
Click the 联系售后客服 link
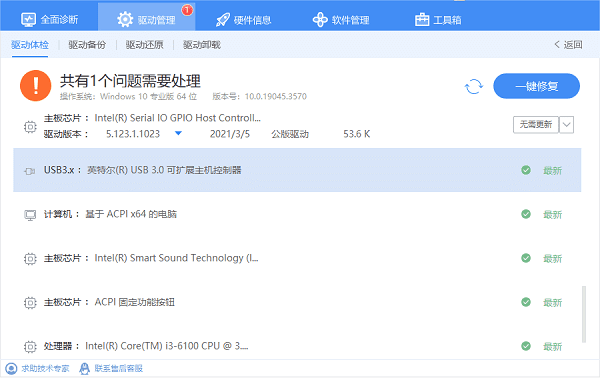tap(119, 368)
